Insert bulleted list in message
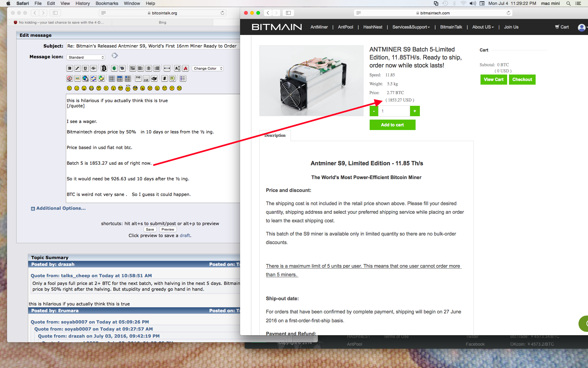 183,79
